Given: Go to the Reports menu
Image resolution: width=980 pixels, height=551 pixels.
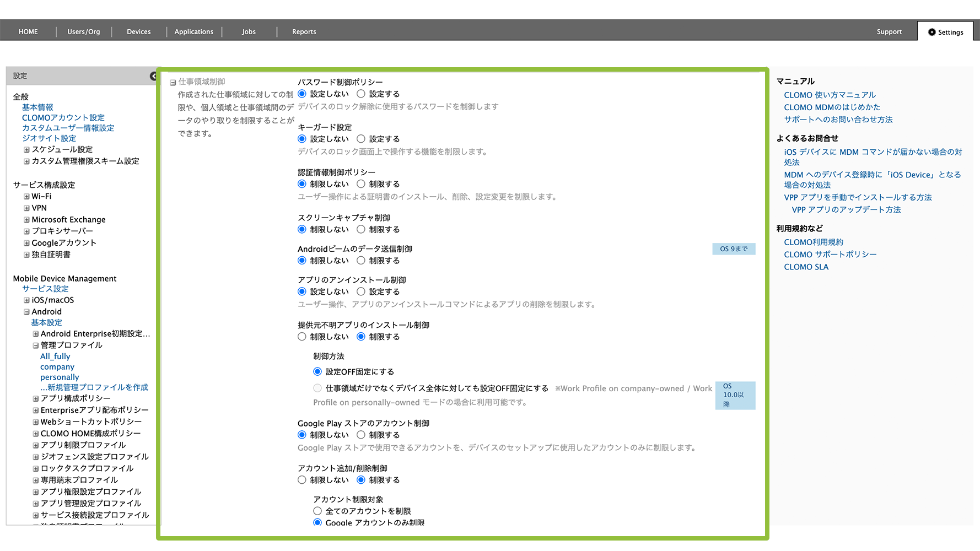Looking at the screenshot, I should click(x=304, y=32).
